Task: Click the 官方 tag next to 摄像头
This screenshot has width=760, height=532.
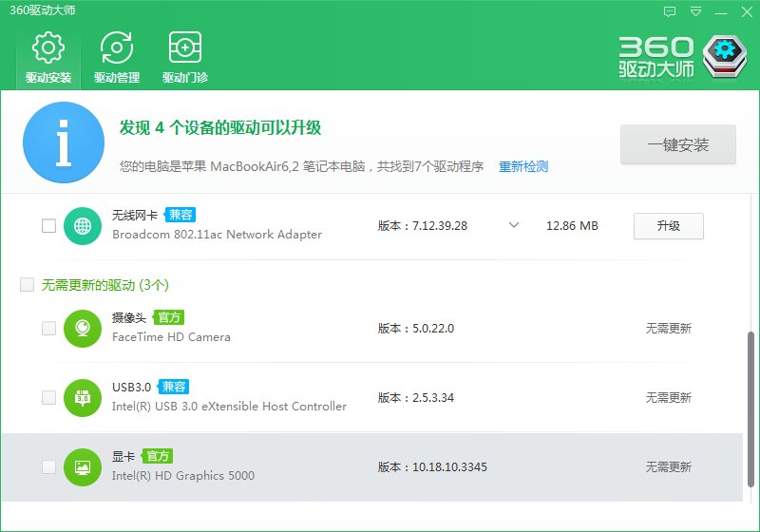Action: [169, 317]
